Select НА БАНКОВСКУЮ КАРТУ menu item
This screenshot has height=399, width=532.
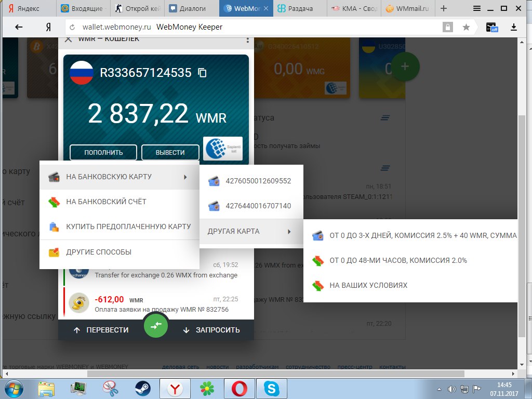click(x=119, y=177)
